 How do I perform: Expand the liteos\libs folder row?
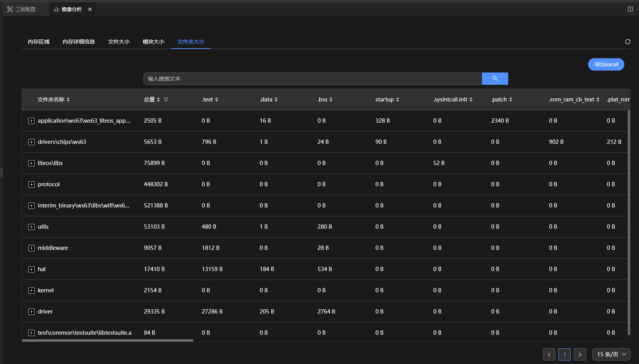[x=32, y=163]
